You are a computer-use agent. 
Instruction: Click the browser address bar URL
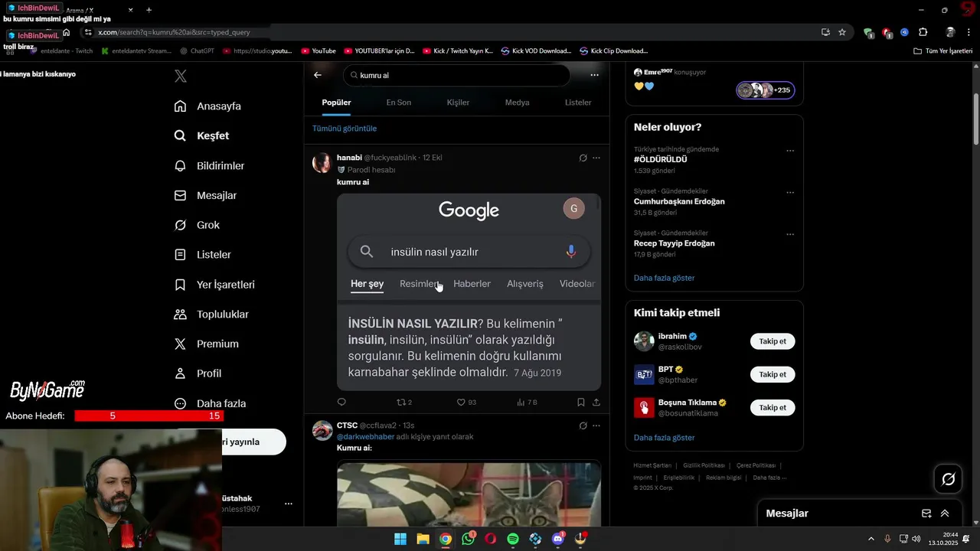pyautogui.click(x=174, y=32)
